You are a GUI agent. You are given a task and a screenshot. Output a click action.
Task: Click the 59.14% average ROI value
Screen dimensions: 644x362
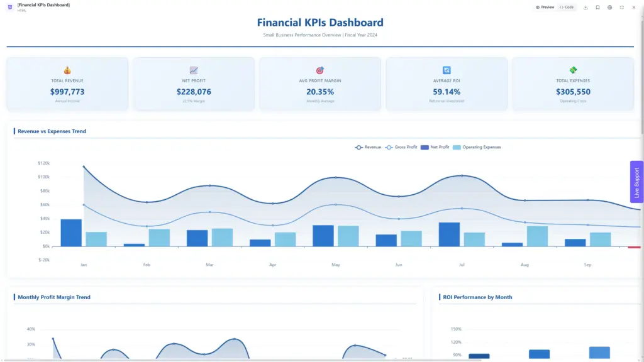[447, 92]
